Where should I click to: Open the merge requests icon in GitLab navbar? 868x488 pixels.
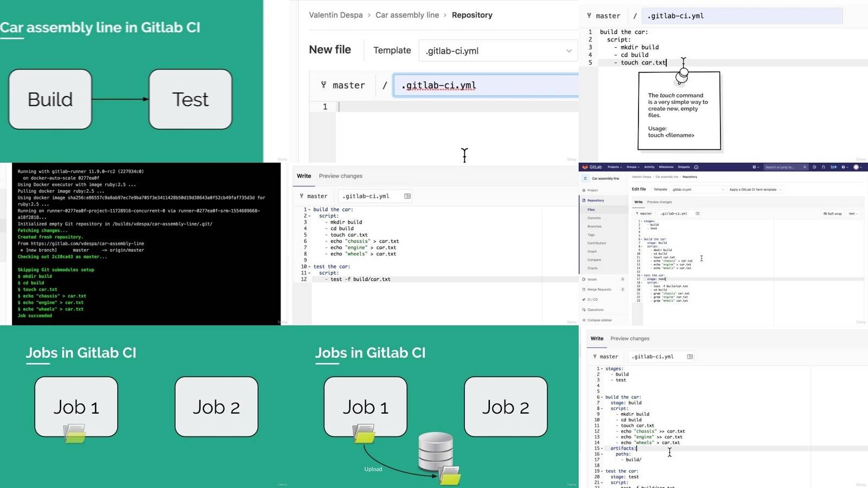(824, 167)
